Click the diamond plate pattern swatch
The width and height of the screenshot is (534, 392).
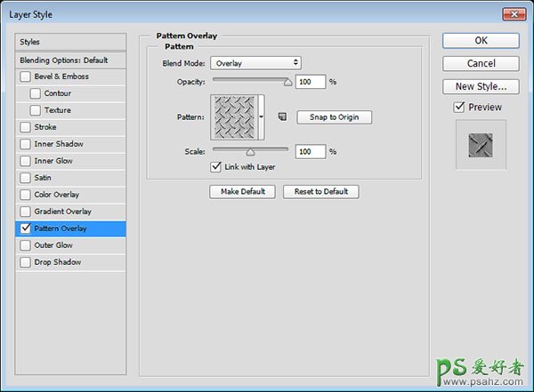[x=233, y=116]
